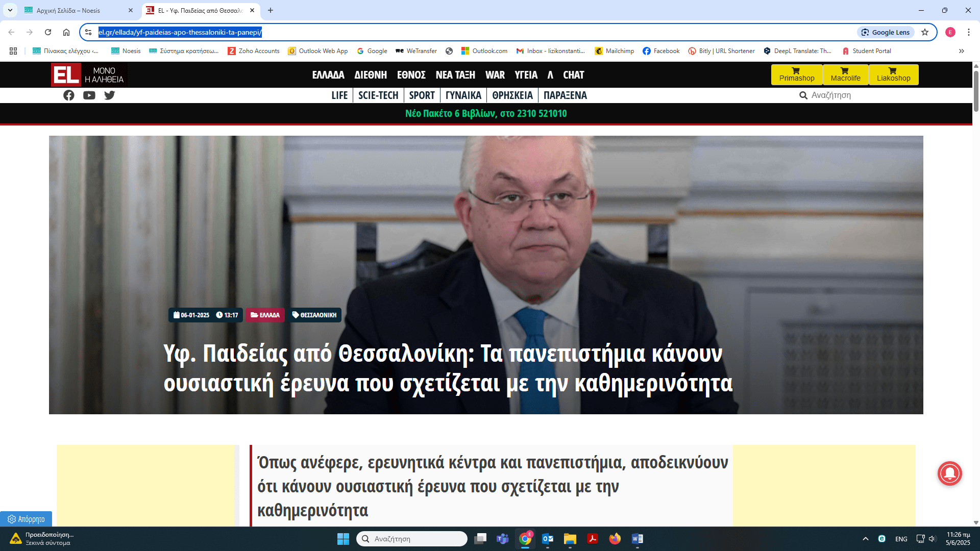The height and width of the screenshot is (551, 980).
Task: Click the red notification bell button
Action: (949, 473)
